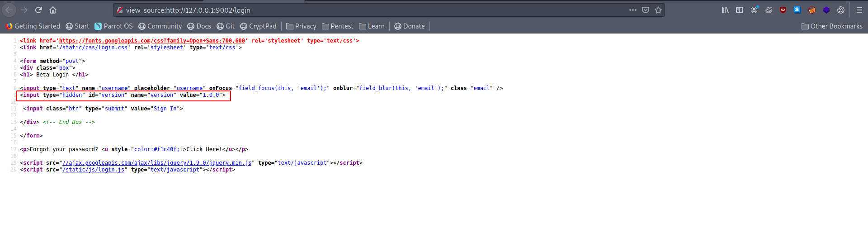This screenshot has width=868, height=238.
Task: Open the jquery.min.js script link
Action: tap(157, 163)
